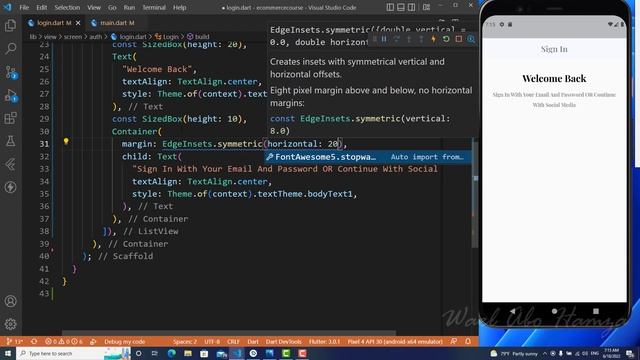Open Microsoft Edge from taskbar
640x360 pixels.
coord(171,353)
